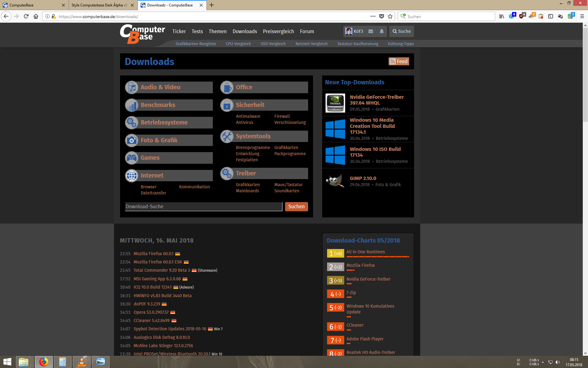
Task: Click the Audio & Video category icon
Action: point(132,87)
